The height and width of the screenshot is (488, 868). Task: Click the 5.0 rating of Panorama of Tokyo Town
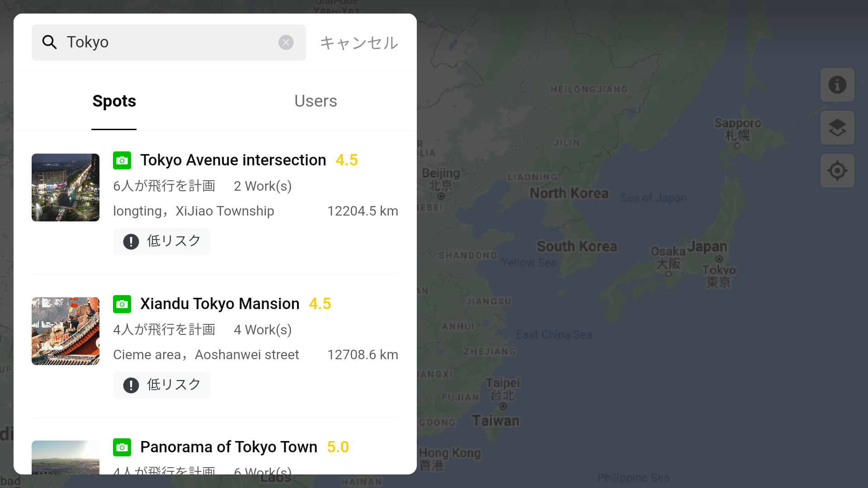(x=338, y=447)
